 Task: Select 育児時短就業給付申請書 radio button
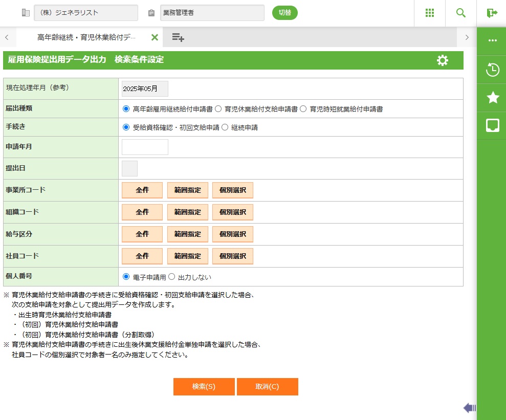point(303,108)
